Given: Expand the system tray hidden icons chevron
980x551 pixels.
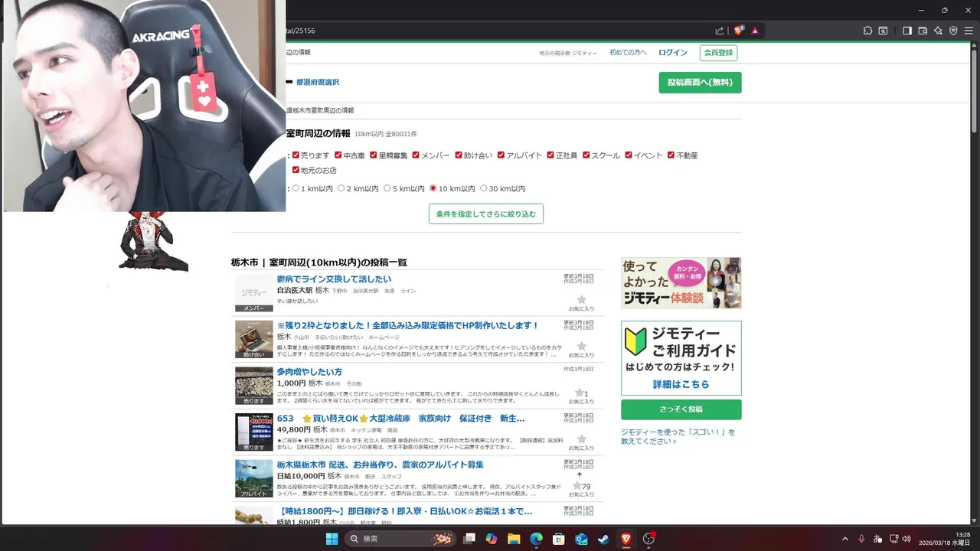Looking at the screenshot, I should [845, 539].
